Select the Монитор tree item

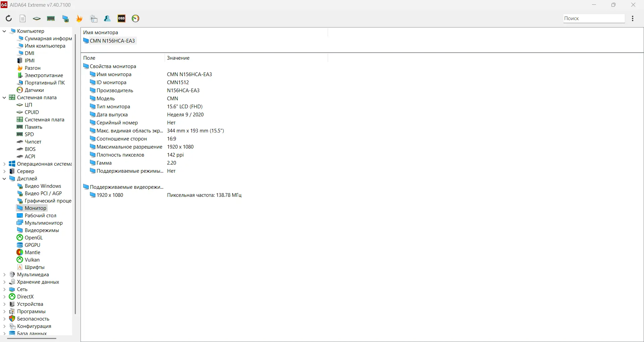point(32,208)
